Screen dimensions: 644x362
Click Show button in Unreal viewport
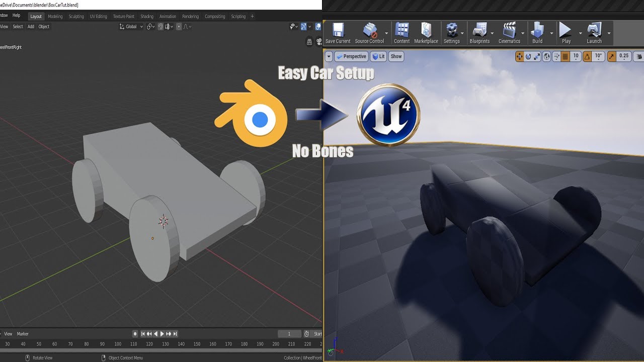point(396,56)
